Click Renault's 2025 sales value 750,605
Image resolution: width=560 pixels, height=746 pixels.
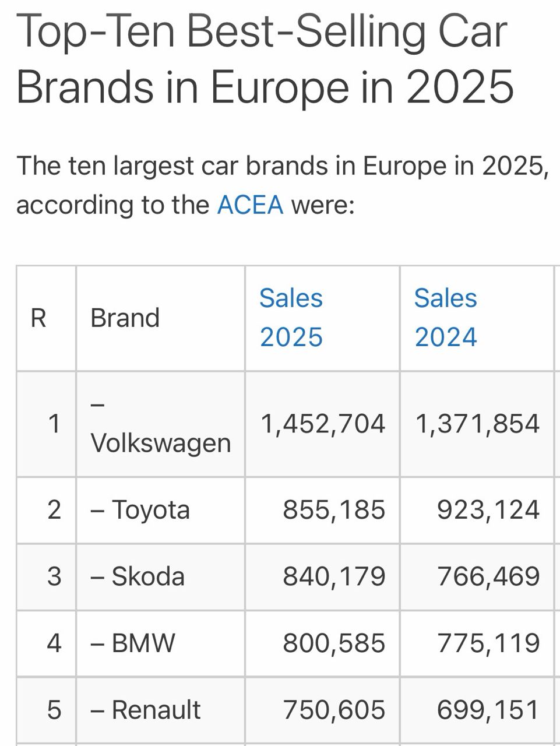(x=334, y=709)
